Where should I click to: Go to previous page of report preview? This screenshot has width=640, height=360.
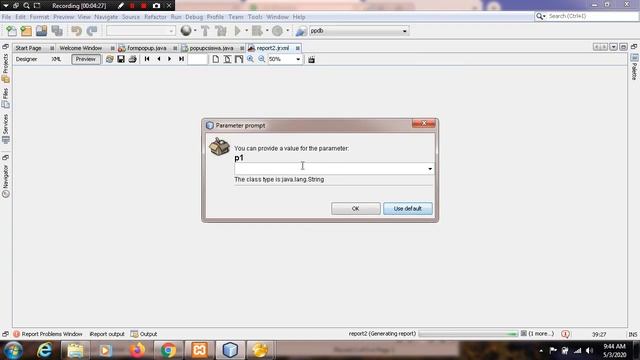158,59
